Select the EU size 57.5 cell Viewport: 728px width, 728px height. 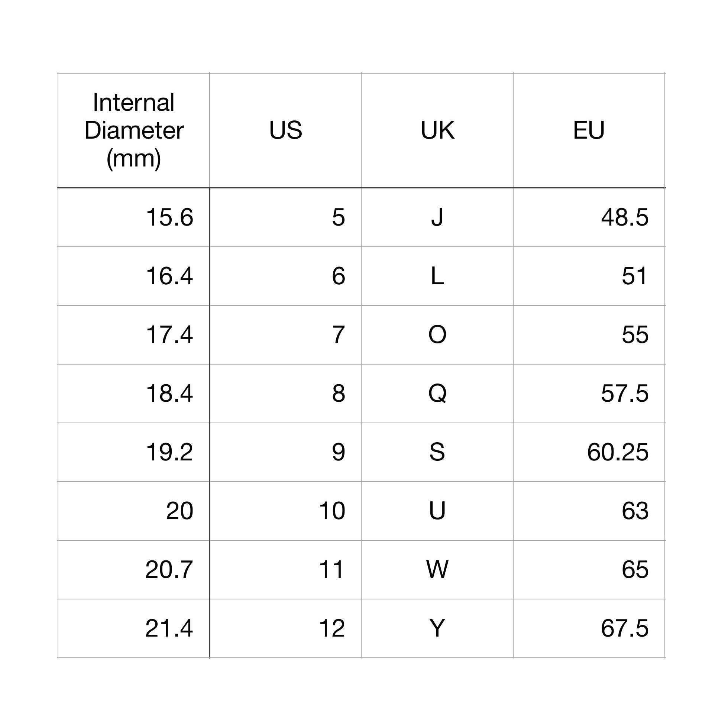624,394
